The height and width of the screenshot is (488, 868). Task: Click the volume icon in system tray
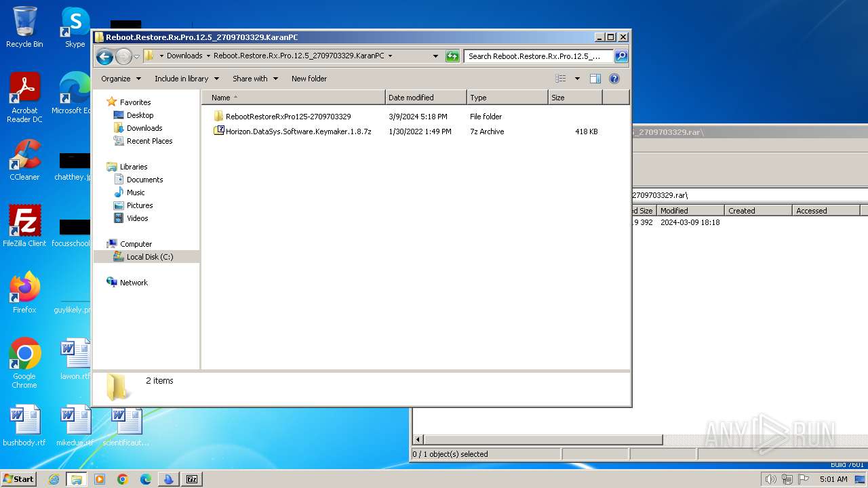(x=770, y=479)
